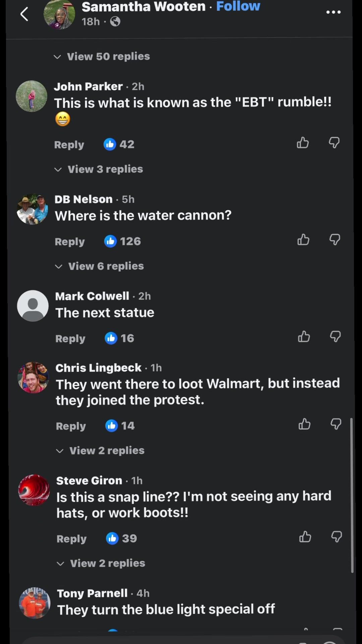362x644 pixels.
Task: Follow Samantha Wooten
Action: 238,6
